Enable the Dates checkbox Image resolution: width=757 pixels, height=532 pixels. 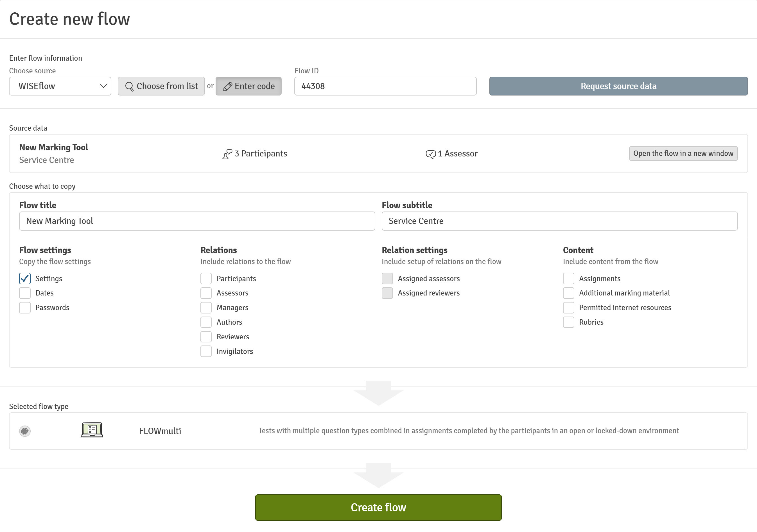[x=25, y=293]
